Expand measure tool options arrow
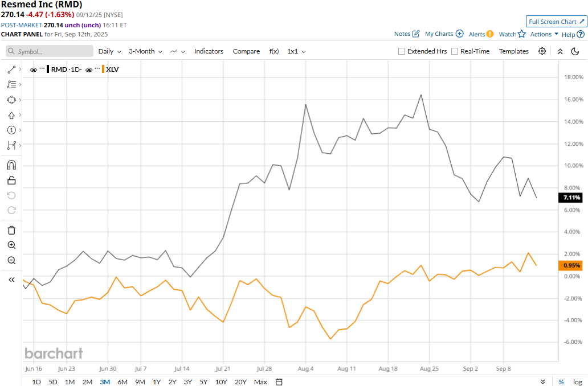 [x=20, y=145]
